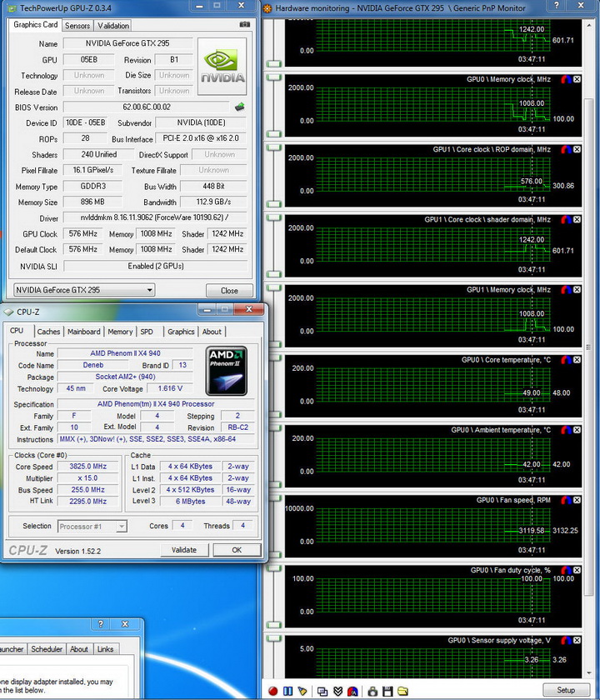This screenshot has height=700, width=600.
Task: Open the NVIDIA GeForce GTX 295 GPU dropdown
Action: [x=84, y=290]
